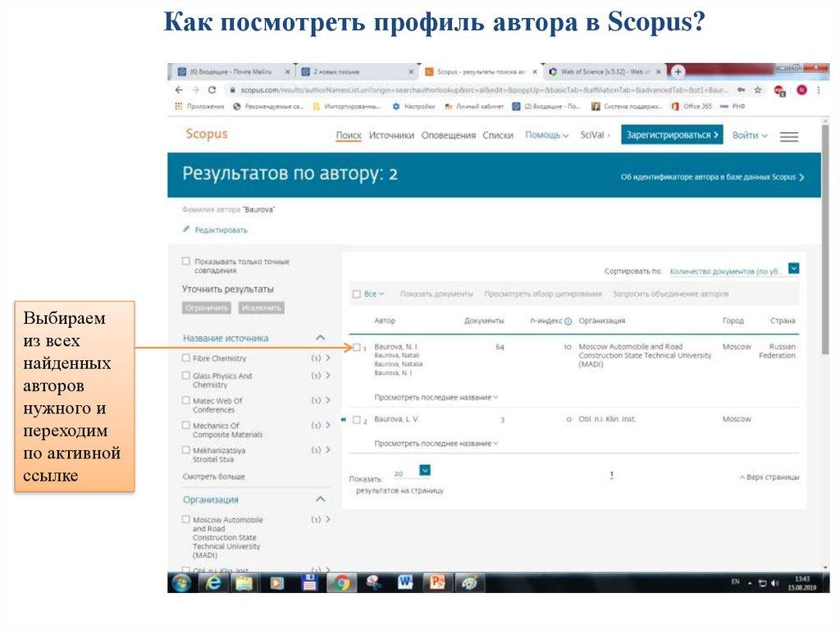The image size is (840, 629).
Task: Collapse the 'Название источника' filter section
Action: (x=320, y=338)
